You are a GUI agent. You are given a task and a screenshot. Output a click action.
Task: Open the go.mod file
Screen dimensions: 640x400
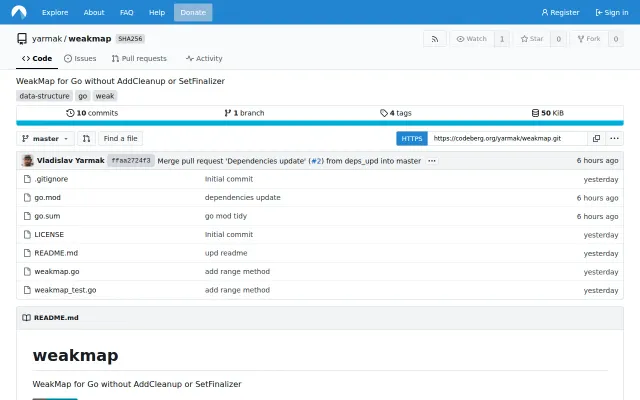tap(47, 198)
